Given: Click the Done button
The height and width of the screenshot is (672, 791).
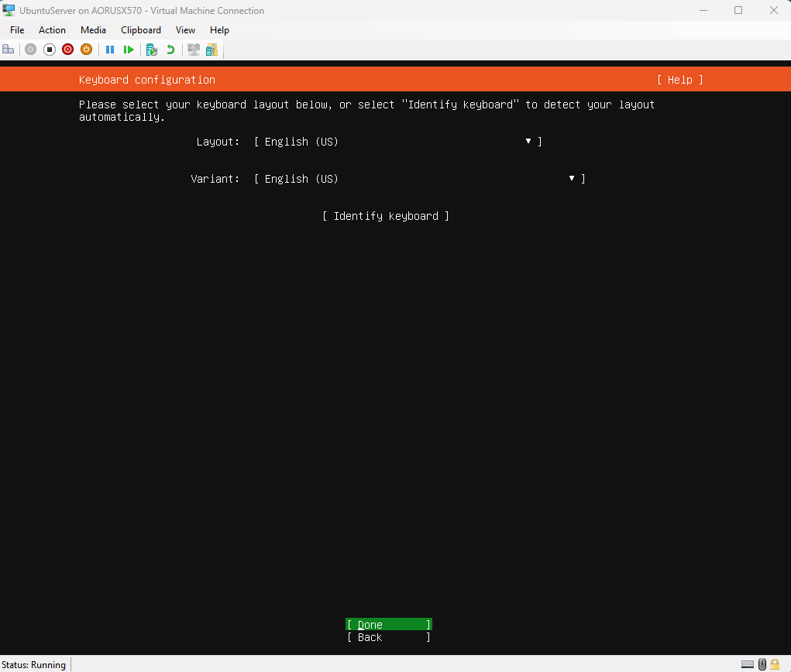Looking at the screenshot, I should [x=388, y=625].
